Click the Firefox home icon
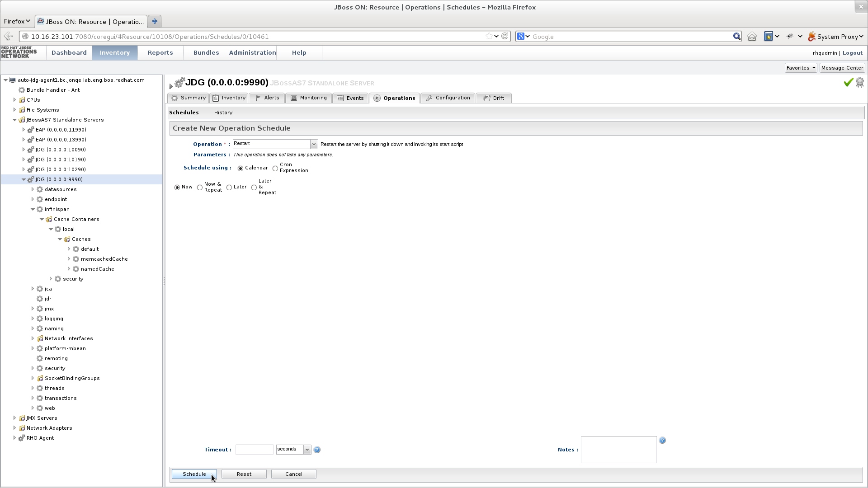This screenshot has height=488, width=868. coord(752,37)
